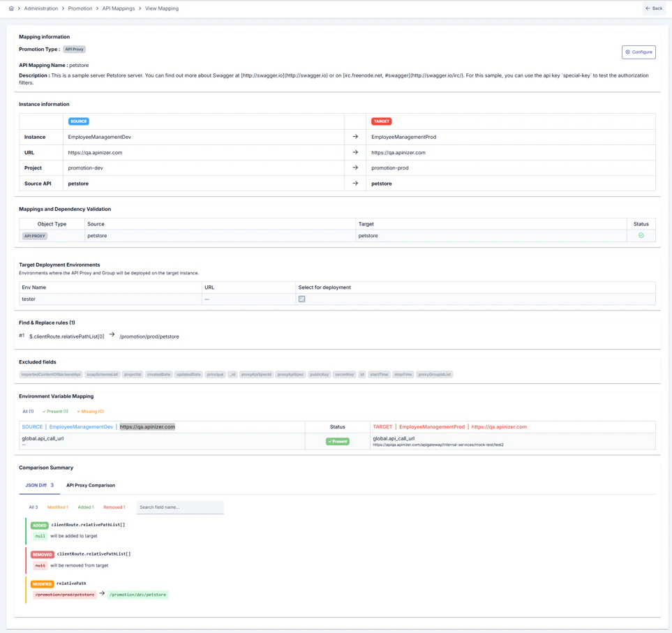Click the blue SOURCE badge

[78, 121]
